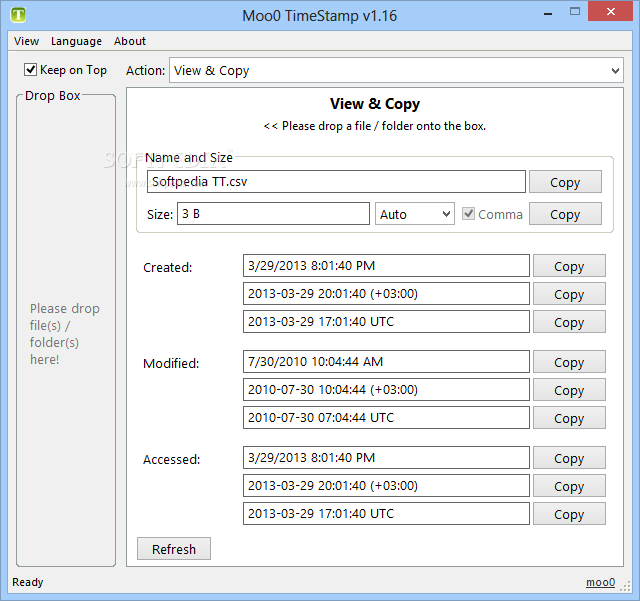This screenshot has width=640, height=601.
Task: Copy Accessed time 3/29/2013 8:01:40 PM
Action: click(x=569, y=458)
